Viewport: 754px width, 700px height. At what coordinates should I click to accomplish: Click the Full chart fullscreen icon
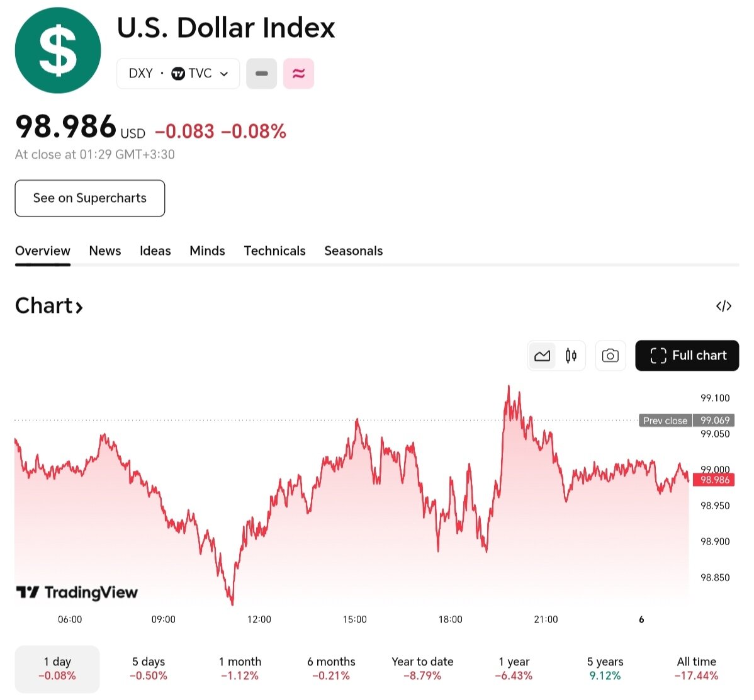click(657, 355)
